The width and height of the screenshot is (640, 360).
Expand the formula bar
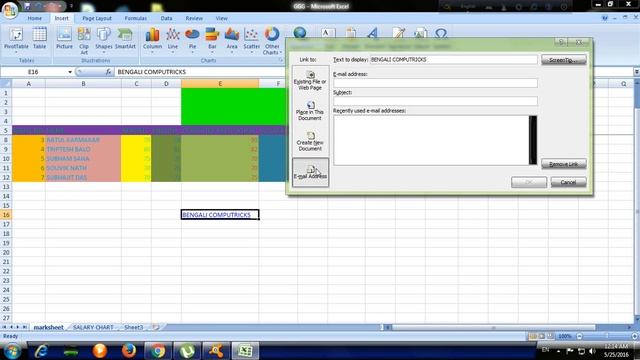pos(636,72)
